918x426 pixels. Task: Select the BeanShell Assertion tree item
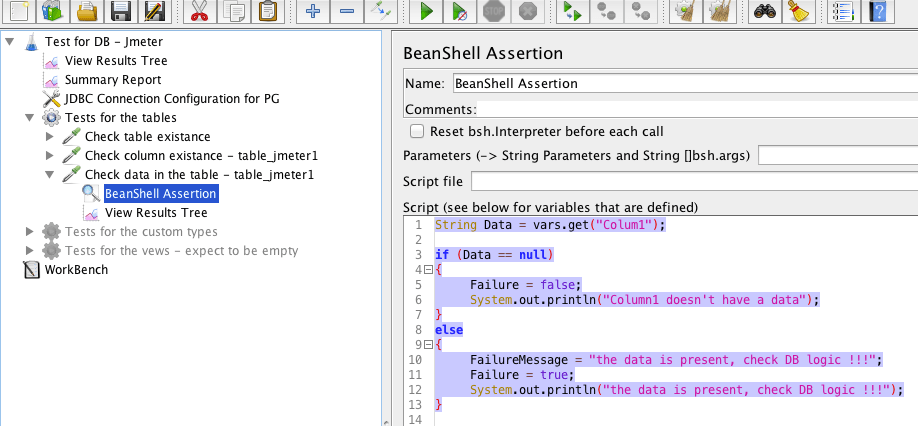pyautogui.click(x=160, y=194)
